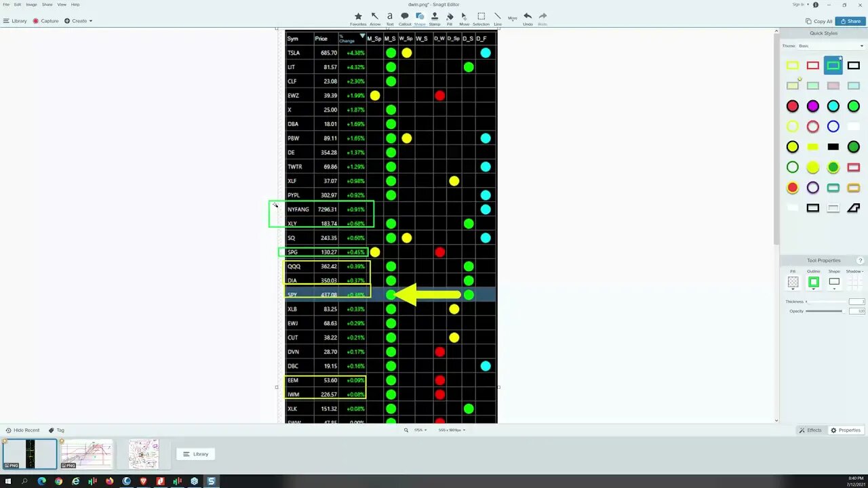This screenshot has height=488, width=868.
Task: Toggle Hide Recent tray
Action: pos(22,430)
